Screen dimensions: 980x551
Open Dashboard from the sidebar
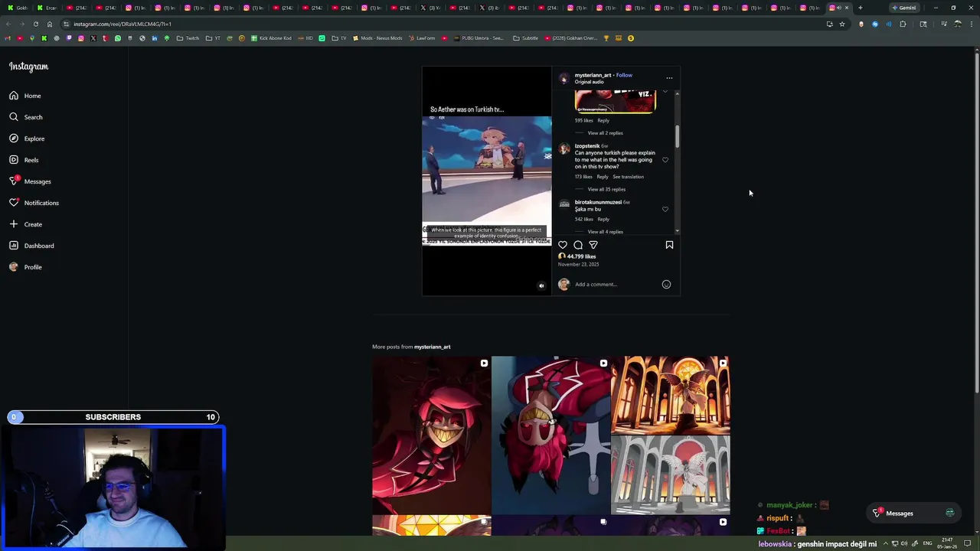[31, 246]
